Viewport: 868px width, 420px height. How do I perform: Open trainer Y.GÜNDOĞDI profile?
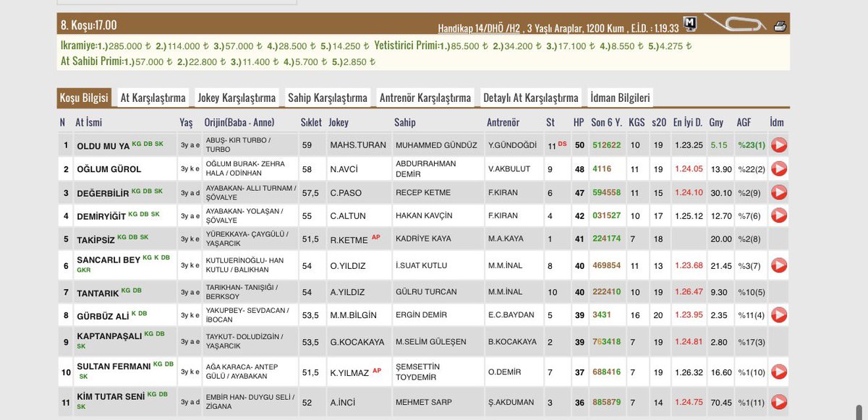click(513, 145)
